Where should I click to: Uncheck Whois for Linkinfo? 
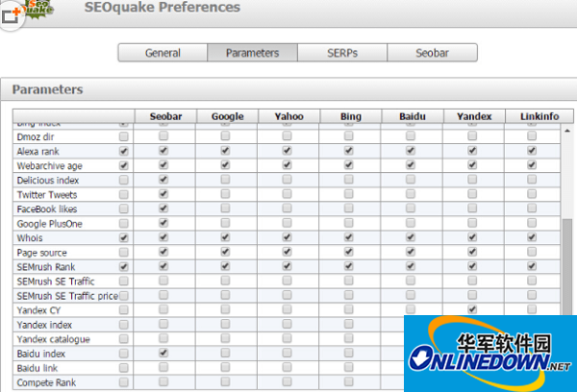point(532,237)
